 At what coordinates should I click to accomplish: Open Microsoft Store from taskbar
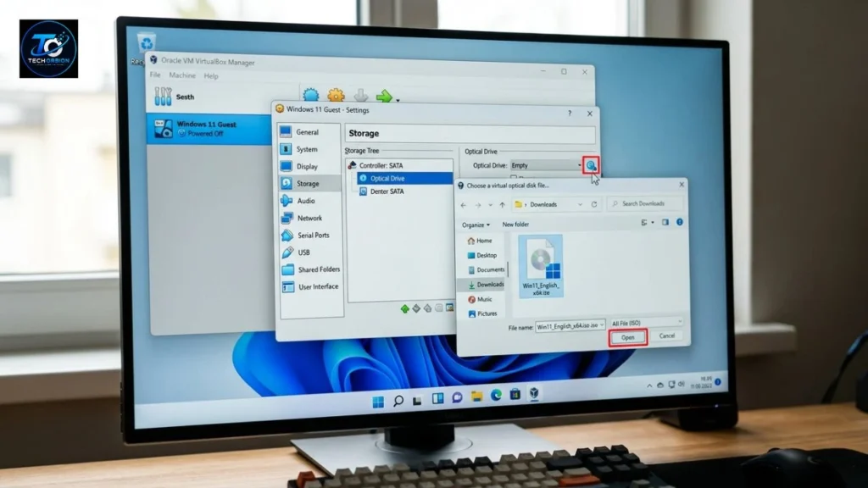515,394
